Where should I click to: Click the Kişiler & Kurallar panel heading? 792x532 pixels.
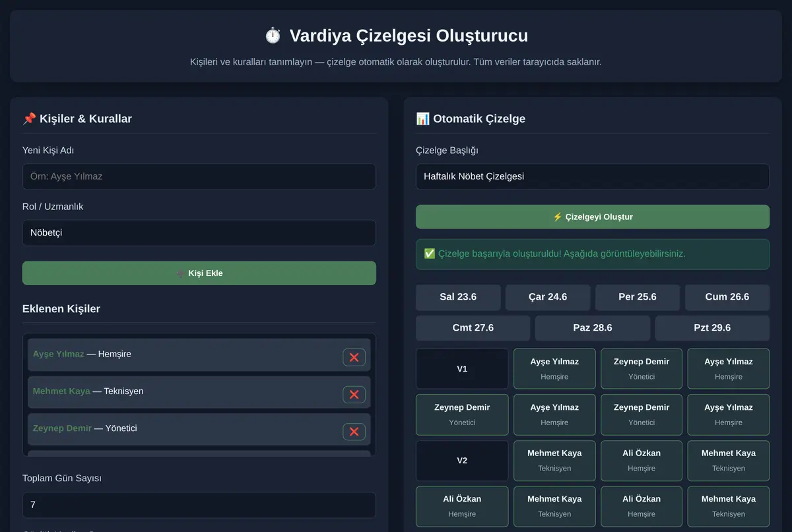click(x=77, y=119)
